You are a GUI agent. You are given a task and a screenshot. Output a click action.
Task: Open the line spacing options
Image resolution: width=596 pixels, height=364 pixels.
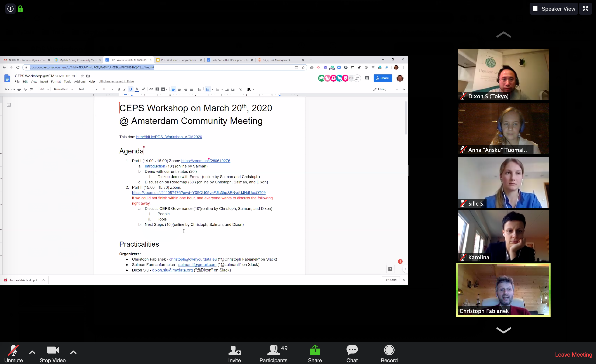click(199, 89)
